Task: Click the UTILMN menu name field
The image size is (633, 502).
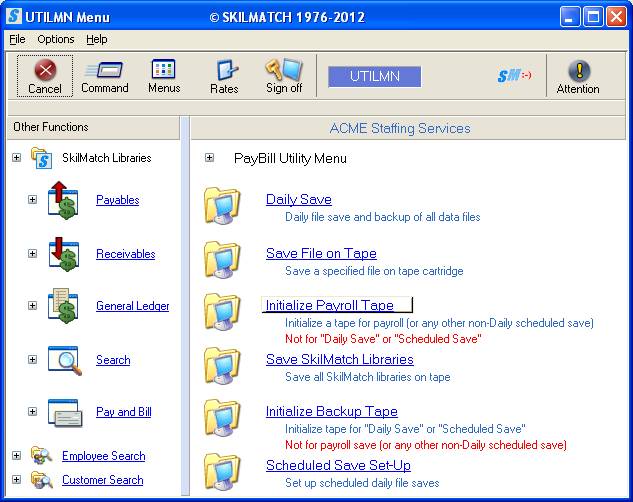Action: click(374, 77)
